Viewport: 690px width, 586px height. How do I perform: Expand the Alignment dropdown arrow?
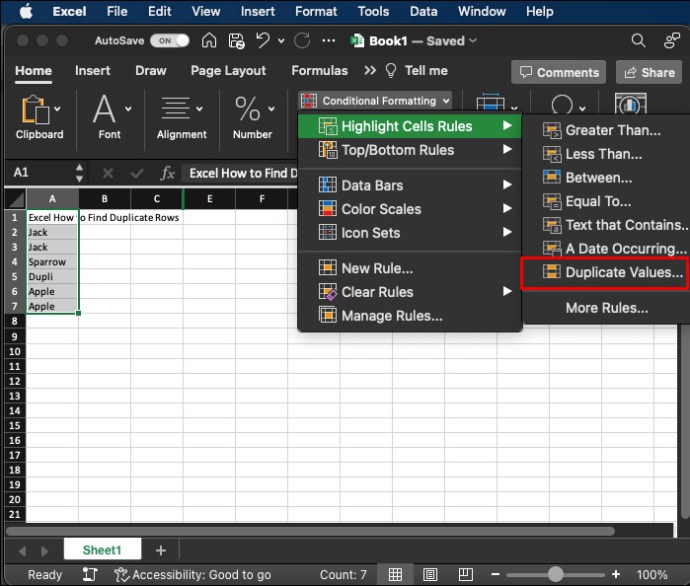click(199, 108)
